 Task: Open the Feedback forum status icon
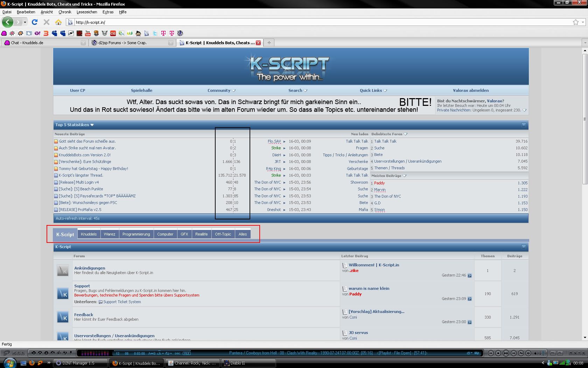(63, 317)
